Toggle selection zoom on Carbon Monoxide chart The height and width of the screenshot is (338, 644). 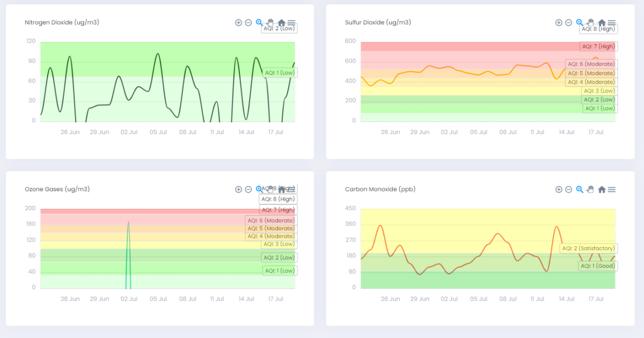click(x=580, y=189)
